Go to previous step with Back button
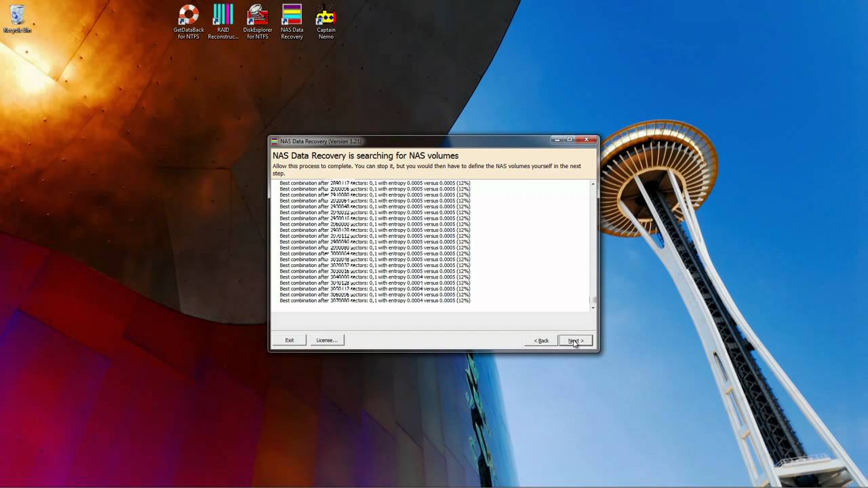 pos(541,340)
